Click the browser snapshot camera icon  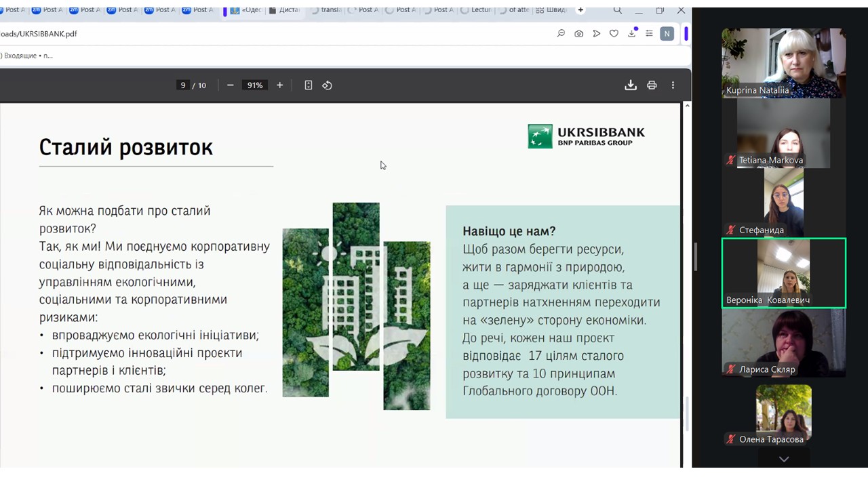(578, 34)
